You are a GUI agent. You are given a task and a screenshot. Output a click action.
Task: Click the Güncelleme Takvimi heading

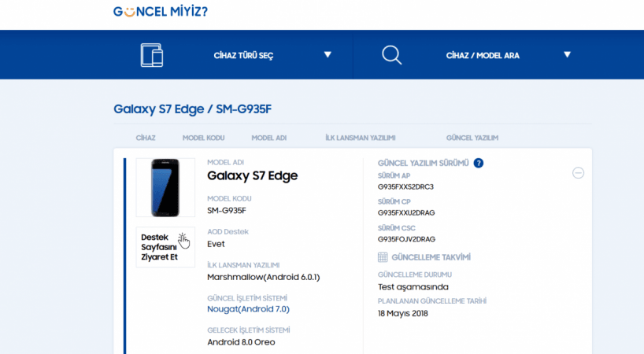click(x=431, y=257)
